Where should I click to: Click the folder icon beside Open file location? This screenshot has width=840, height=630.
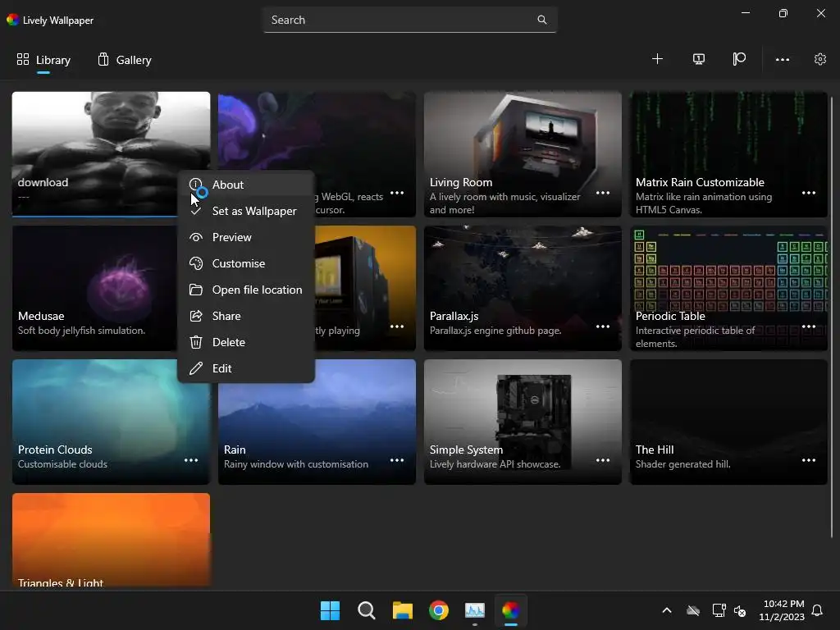pyautogui.click(x=196, y=290)
